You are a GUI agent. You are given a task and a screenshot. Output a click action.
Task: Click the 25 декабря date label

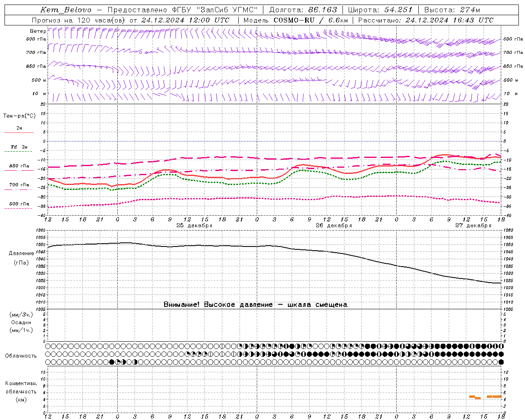point(194,226)
